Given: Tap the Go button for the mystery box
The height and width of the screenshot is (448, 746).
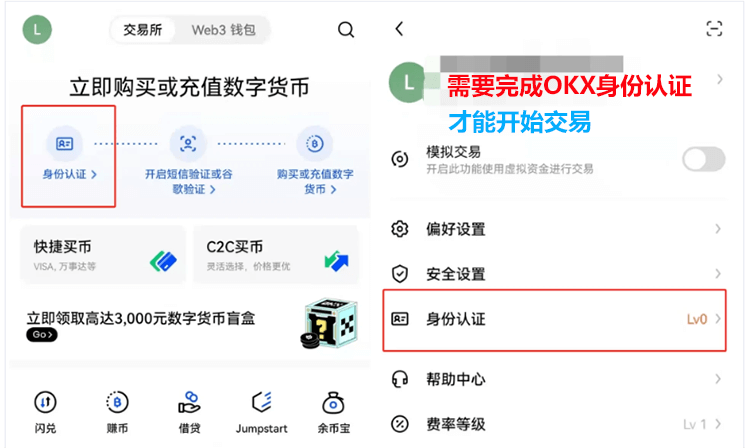Looking at the screenshot, I should point(42,335).
